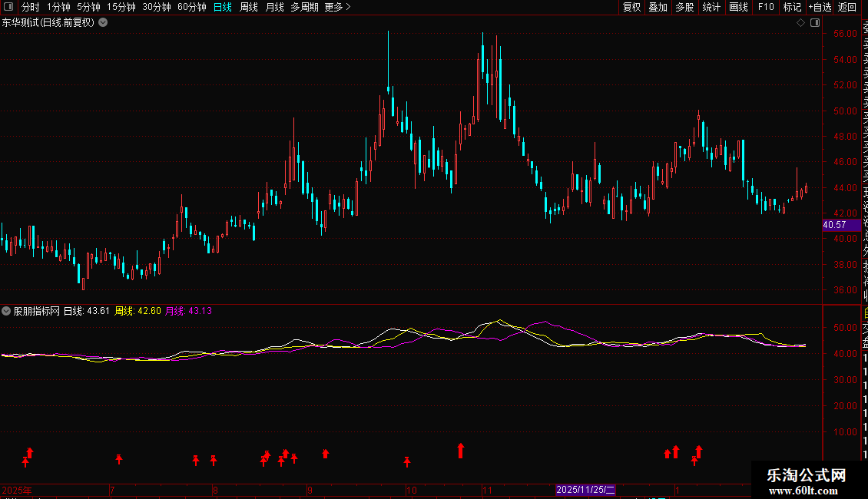
Task: Switch to the 周线 weekly period tab
Action: tap(249, 7)
